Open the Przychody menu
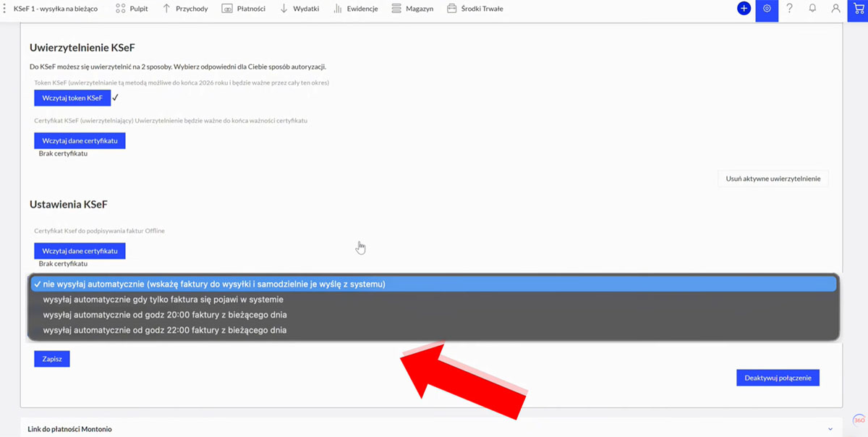Image resolution: width=868 pixels, height=437 pixels. pyautogui.click(x=184, y=9)
